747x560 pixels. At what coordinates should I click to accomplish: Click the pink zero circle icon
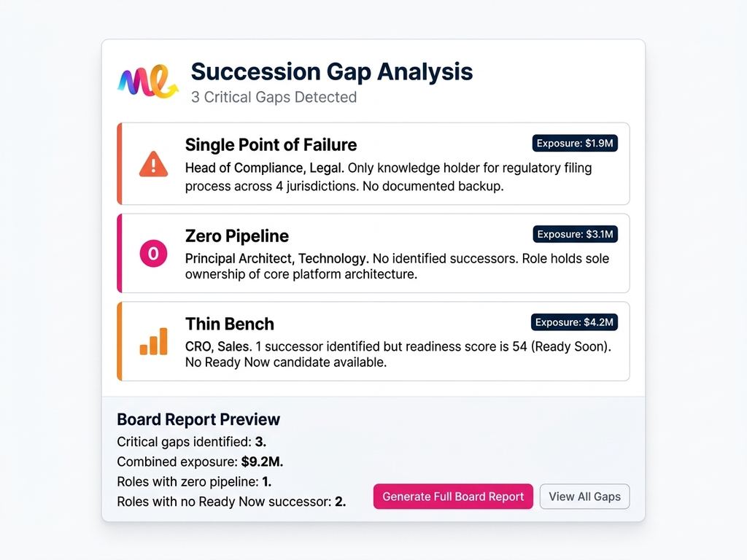[x=153, y=254]
